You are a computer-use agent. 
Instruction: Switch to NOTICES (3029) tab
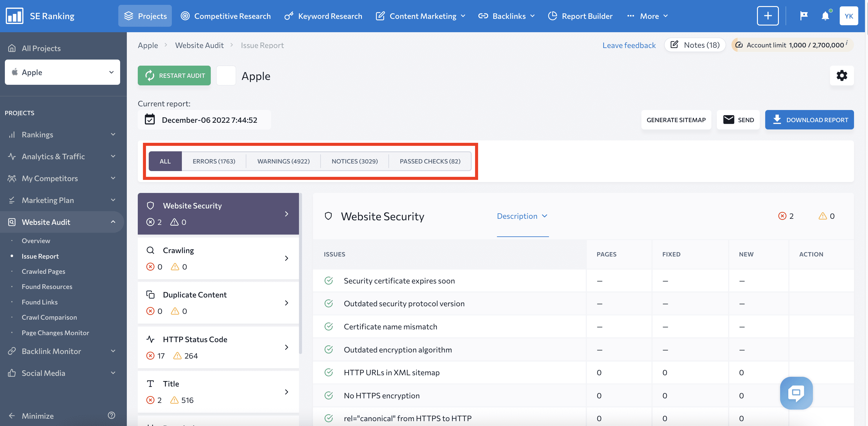[x=355, y=161]
